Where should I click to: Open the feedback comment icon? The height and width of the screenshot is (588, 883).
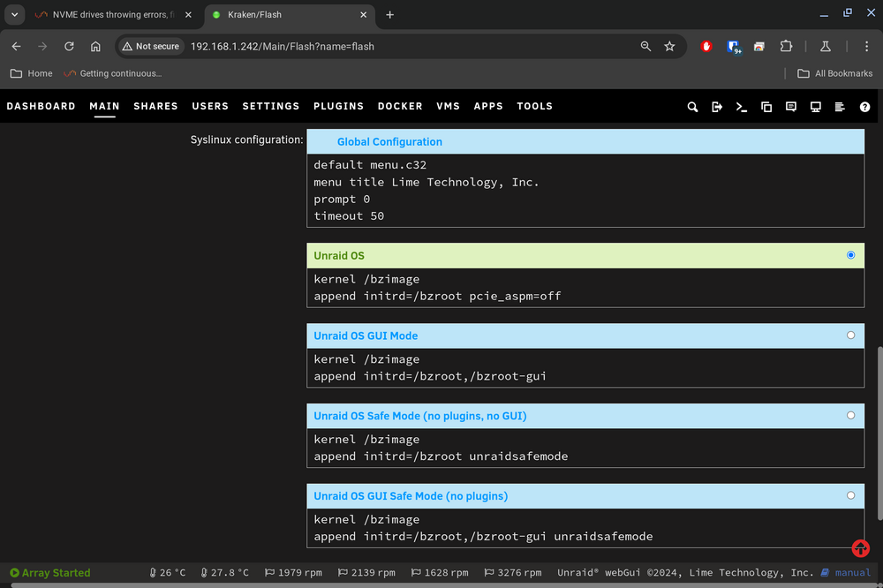coord(790,107)
